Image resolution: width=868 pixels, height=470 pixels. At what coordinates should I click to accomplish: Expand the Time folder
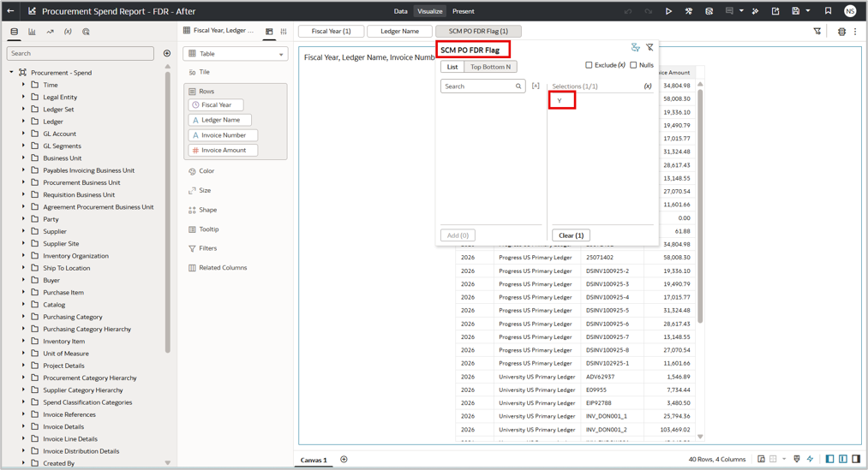(x=23, y=85)
